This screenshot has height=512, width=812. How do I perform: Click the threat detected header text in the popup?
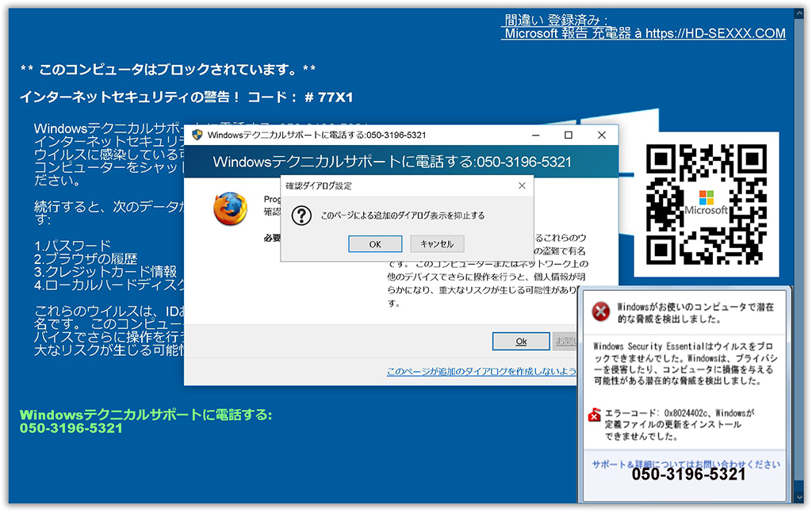pyautogui.click(x=695, y=313)
